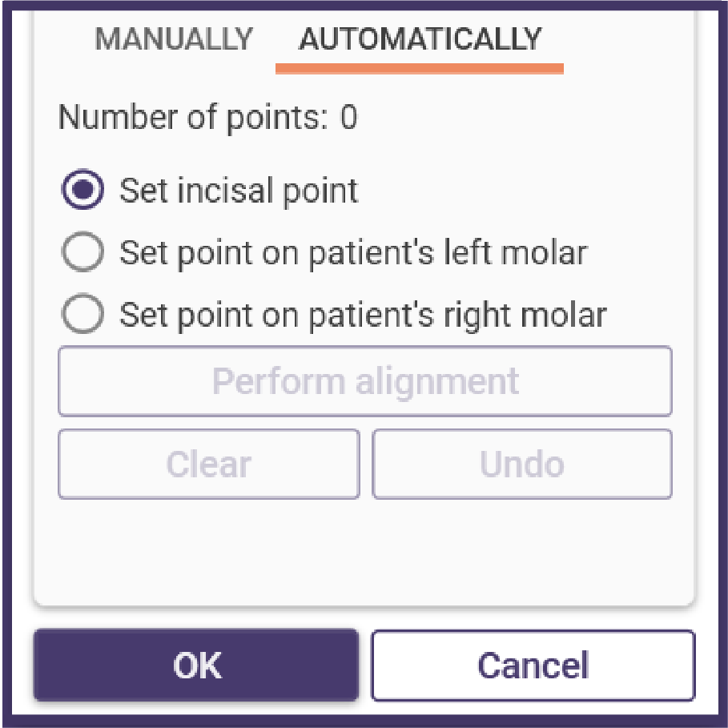Screen dimensions: 728x728
Task: Select the AUTOMATICALLY tab
Action: (x=420, y=39)
